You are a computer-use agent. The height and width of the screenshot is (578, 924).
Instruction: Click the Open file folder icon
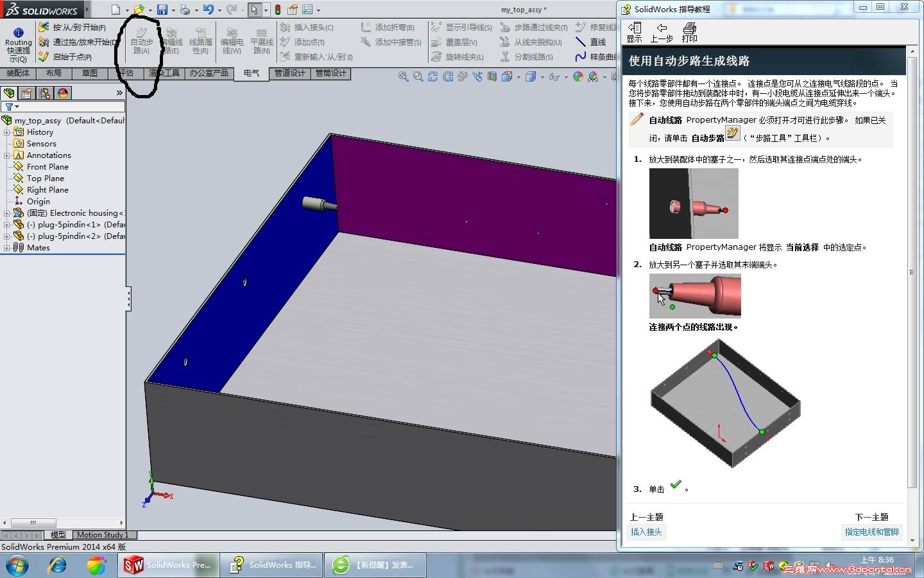(x=139, y=10)
